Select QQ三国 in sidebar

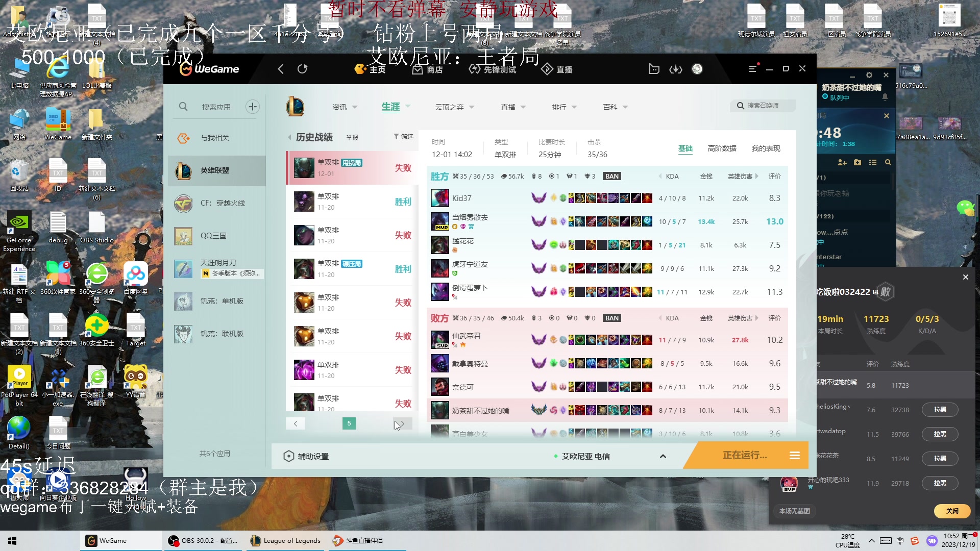(217, 236)
